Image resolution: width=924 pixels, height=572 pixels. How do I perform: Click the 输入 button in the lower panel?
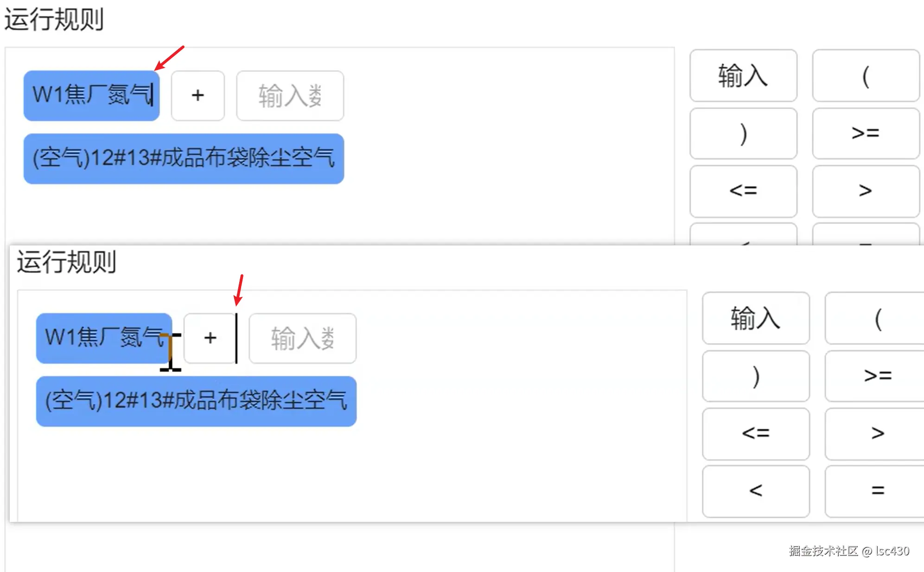(x=756, y=318)
